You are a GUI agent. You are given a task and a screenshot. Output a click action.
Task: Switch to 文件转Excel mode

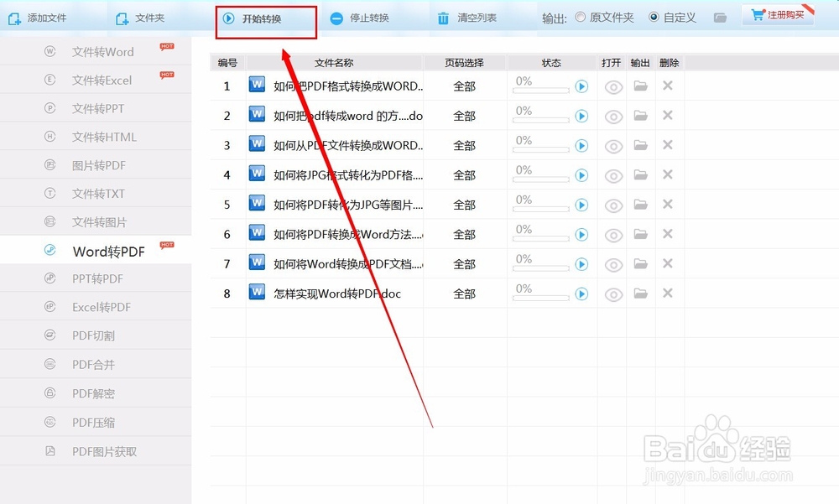coord(96,80)
